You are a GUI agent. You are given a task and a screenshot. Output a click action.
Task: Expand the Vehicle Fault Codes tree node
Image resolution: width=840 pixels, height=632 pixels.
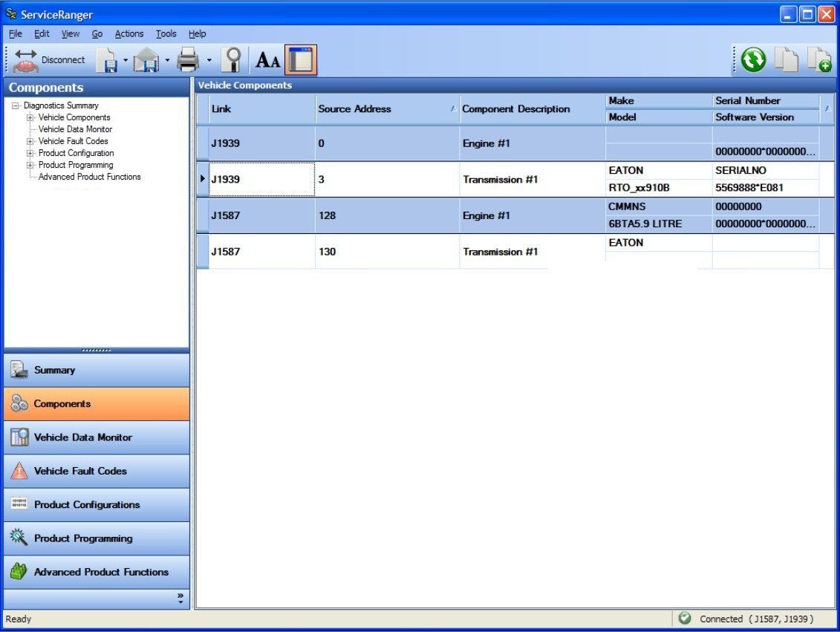pyautogui.click(x=30, y=141)
